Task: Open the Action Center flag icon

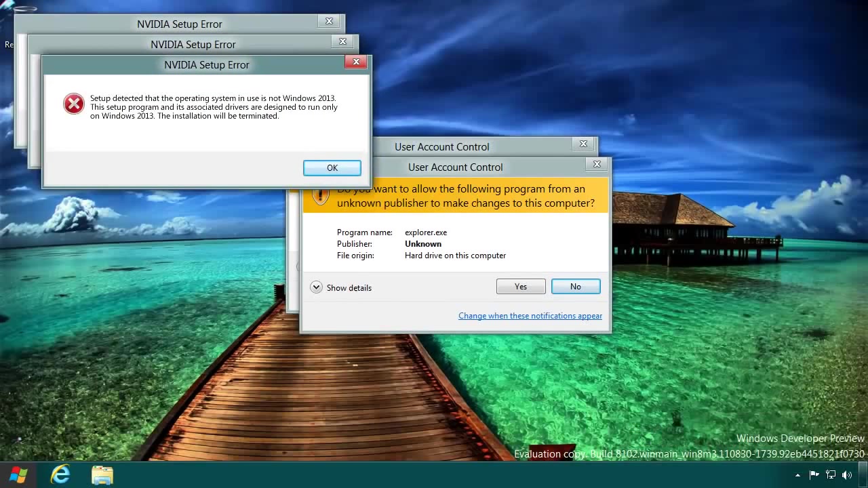Action: (814, 475)
